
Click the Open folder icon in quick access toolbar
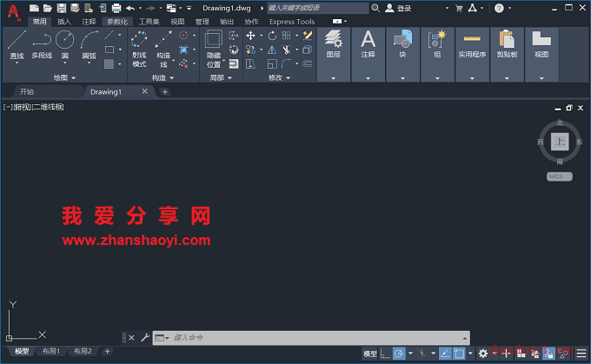click(x=48, y=8)
